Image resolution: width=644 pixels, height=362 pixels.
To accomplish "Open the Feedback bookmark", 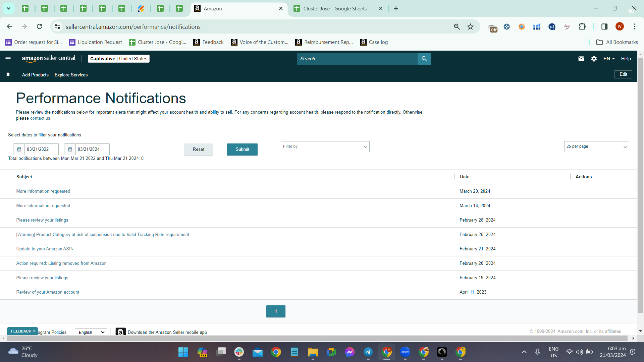I will [x=209, y=42].
